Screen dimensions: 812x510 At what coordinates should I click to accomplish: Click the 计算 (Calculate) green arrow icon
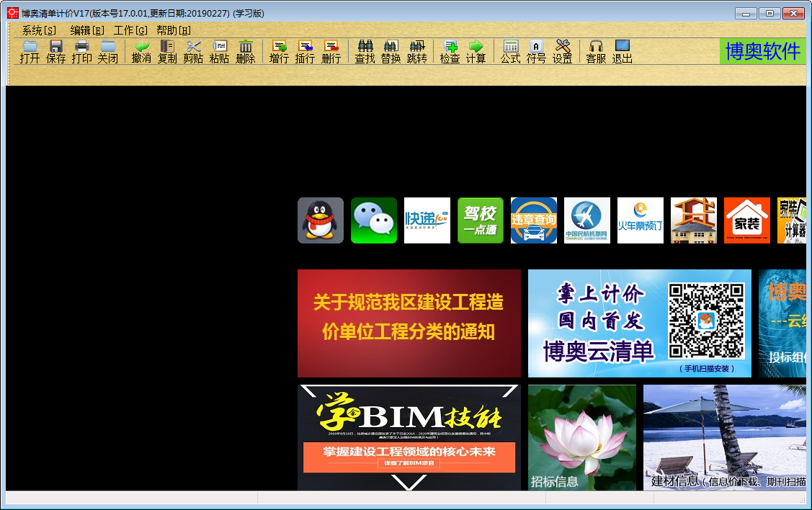tap(476, 52)
